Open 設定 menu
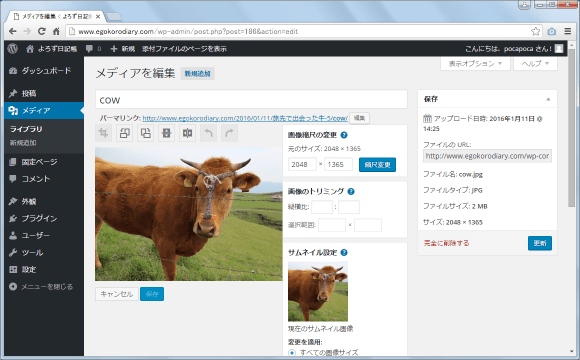 point(44,269)
